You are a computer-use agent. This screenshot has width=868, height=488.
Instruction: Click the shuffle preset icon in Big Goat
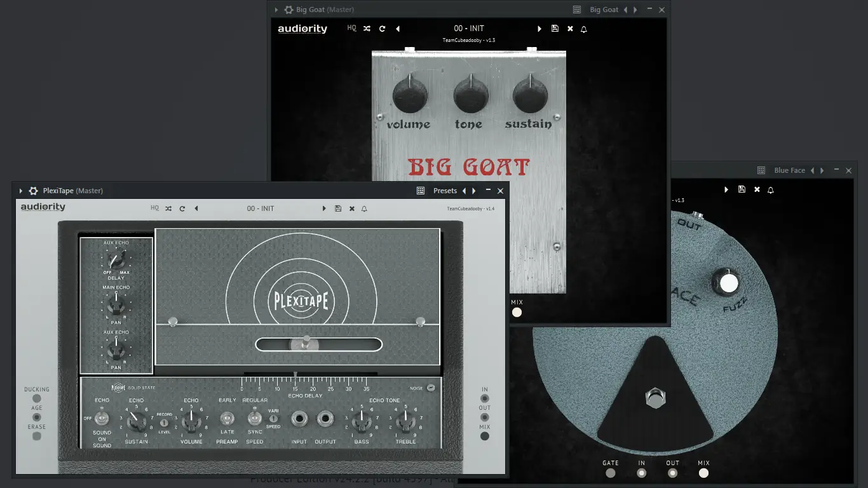click(x=367, y=29)
